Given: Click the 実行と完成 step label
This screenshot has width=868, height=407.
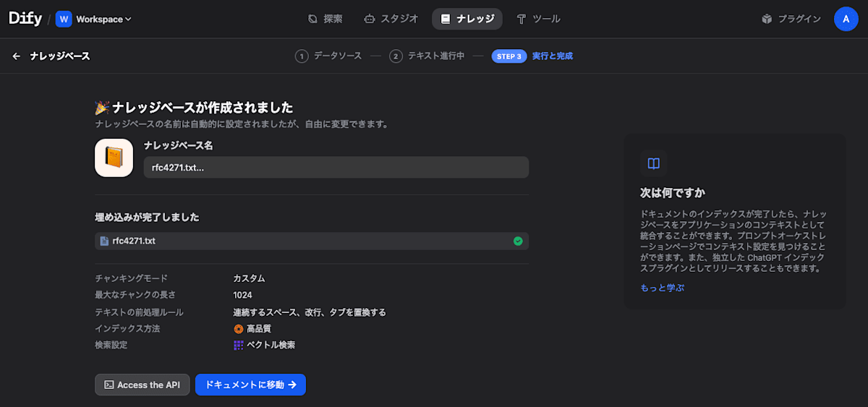Looking at the screenshot, I should 553,56.
